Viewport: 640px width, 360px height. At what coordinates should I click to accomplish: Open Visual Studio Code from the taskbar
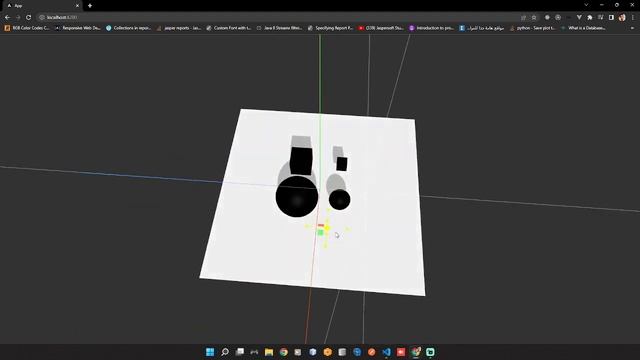386,352
